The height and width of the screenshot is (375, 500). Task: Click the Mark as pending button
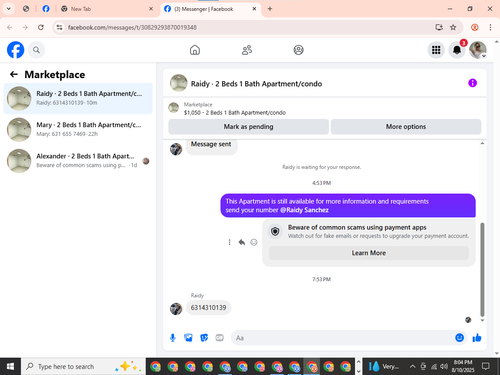[248, 127]
